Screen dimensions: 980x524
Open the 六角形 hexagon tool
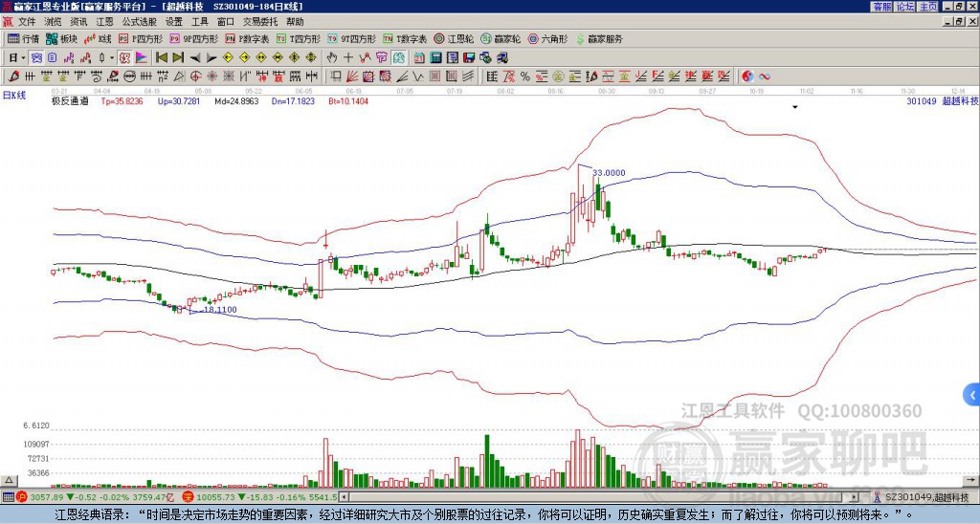(x=547, y=38)
